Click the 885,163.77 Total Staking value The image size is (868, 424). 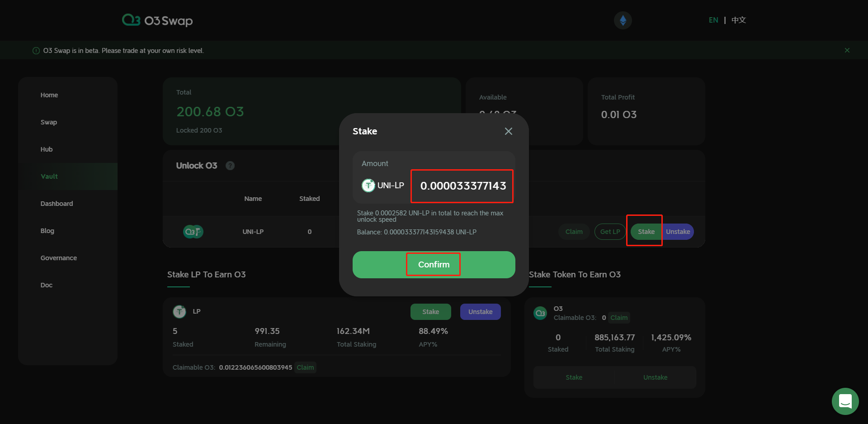(615, 338)
